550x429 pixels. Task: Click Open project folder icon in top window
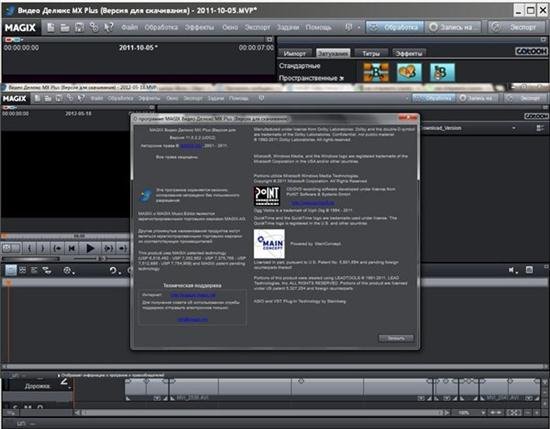65,27
